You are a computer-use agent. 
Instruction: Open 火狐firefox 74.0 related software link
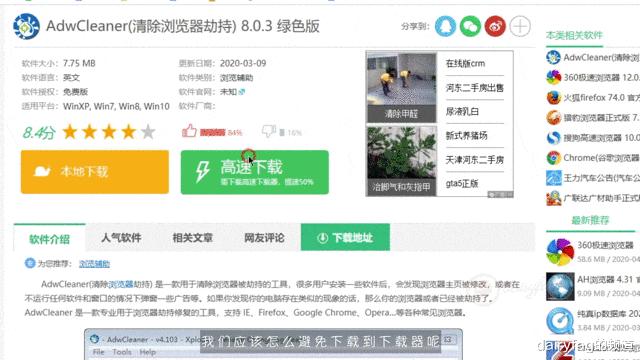pos(601,98)
